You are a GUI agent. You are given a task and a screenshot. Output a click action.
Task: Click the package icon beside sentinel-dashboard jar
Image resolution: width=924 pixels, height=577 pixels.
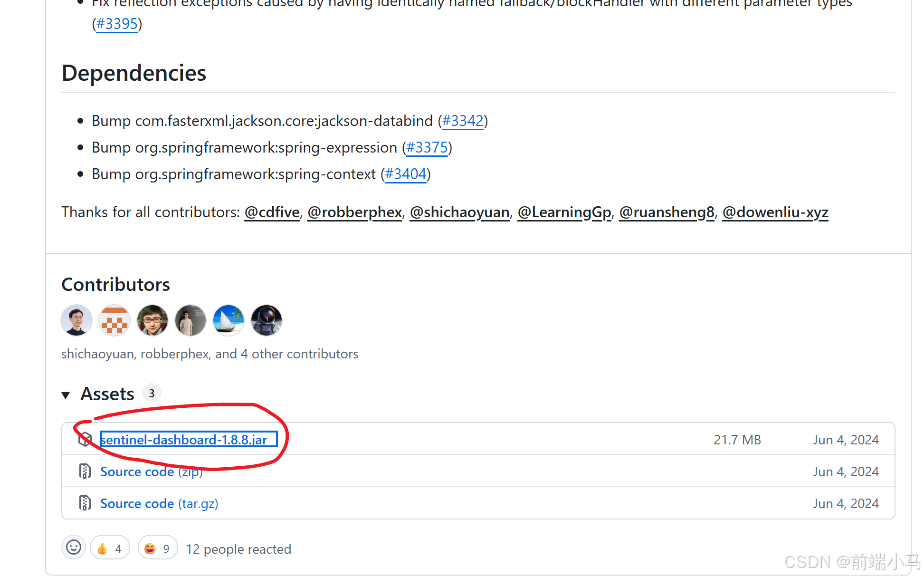85,439
